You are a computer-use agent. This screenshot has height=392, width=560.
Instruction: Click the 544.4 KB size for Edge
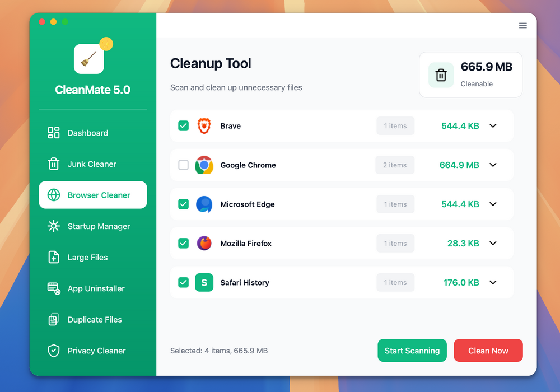(460, 204)
